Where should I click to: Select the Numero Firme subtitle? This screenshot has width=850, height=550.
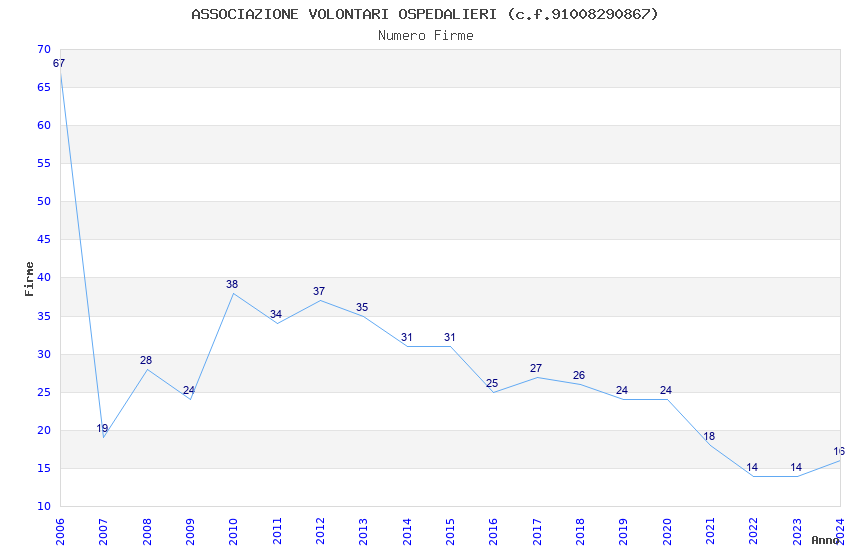[426, 35]
